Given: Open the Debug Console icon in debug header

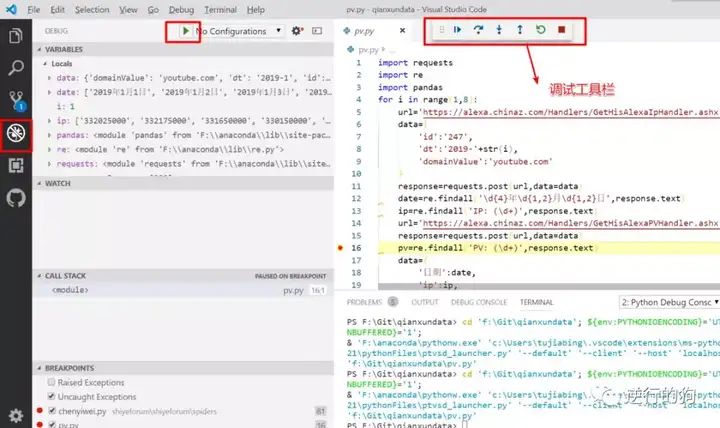Looking at the screenshot, I should click(317, 31).
